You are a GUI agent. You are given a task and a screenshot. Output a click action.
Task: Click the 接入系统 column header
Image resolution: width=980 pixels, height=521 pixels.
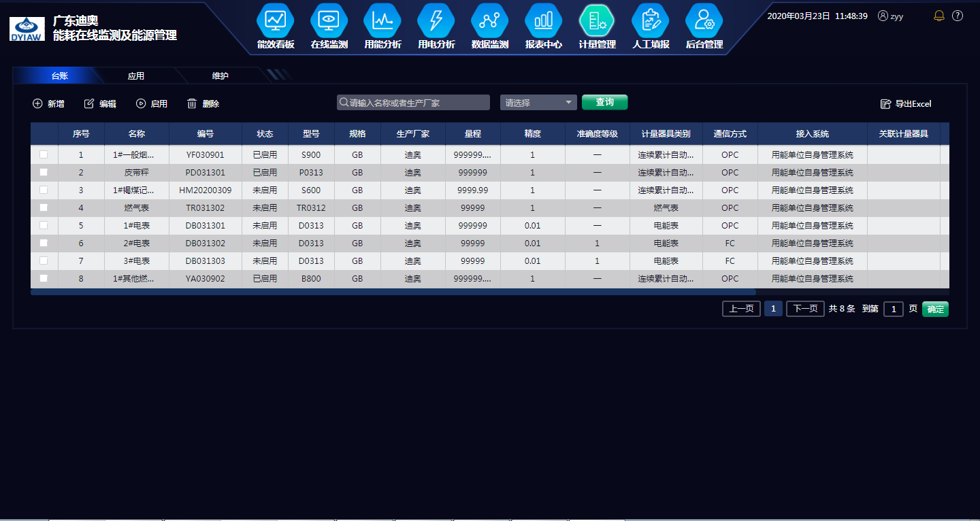[x=813, y=134]
